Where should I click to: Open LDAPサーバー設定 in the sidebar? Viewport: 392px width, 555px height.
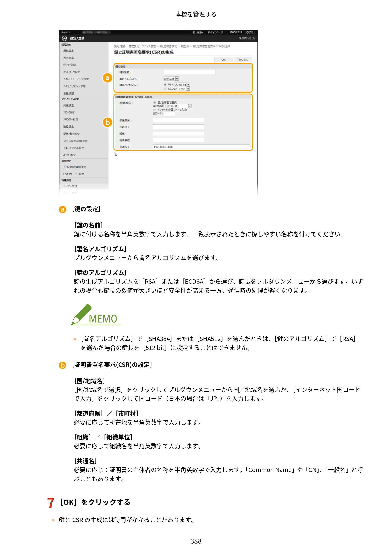coord(73,174)
